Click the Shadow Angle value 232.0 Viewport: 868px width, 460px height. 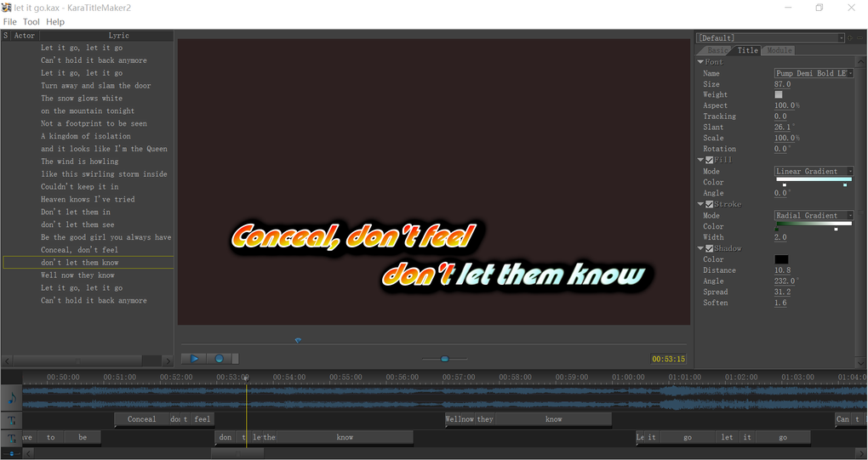pos(784,281)
